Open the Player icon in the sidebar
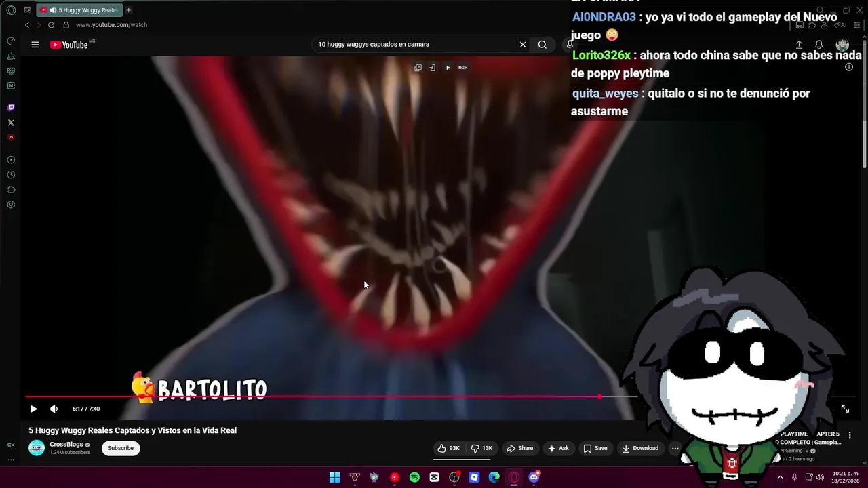 click(x=11, y=160)
